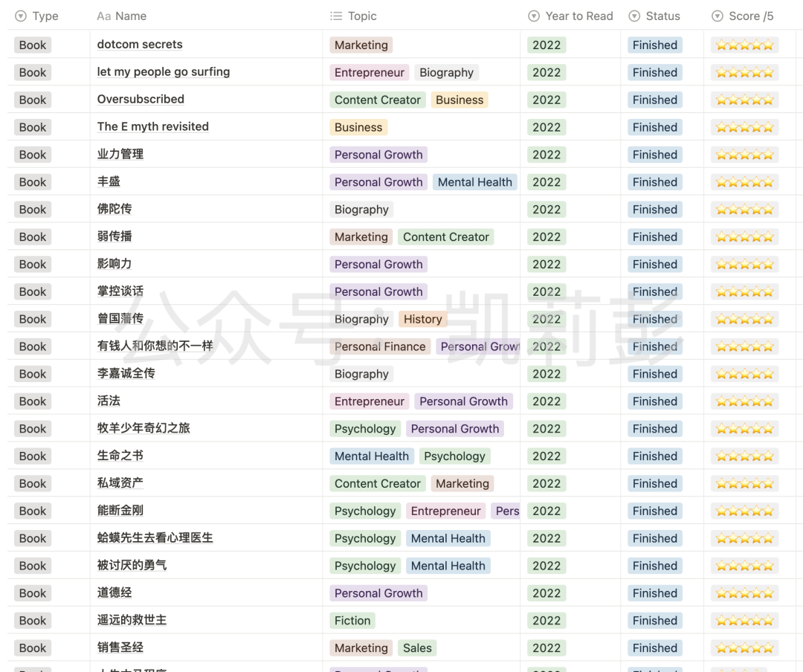The width and height of the screenshot is (803, 672).
Task: Click Entrepreneur tag in let my people go surfing row
Action: (370, 72)
